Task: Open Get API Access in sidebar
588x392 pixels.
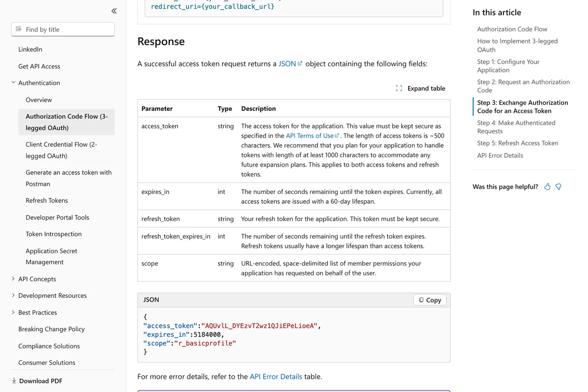Action: [x=39, y=66]
